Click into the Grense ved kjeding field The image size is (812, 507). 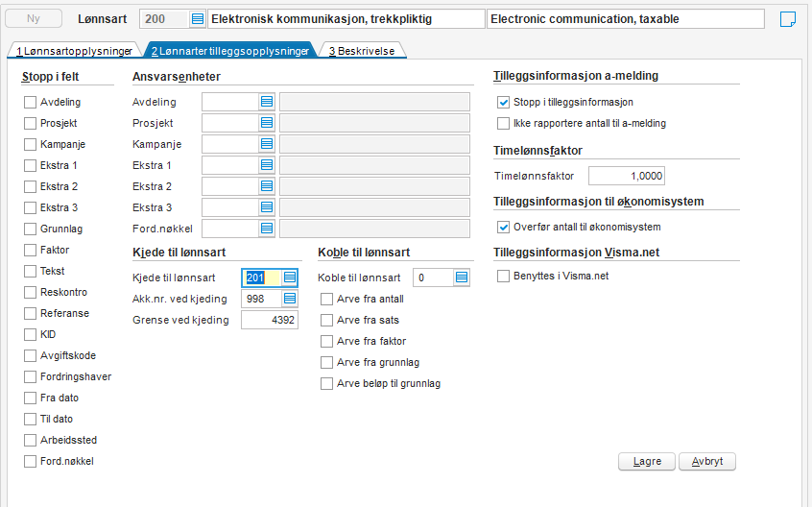[x=270, y=320]
